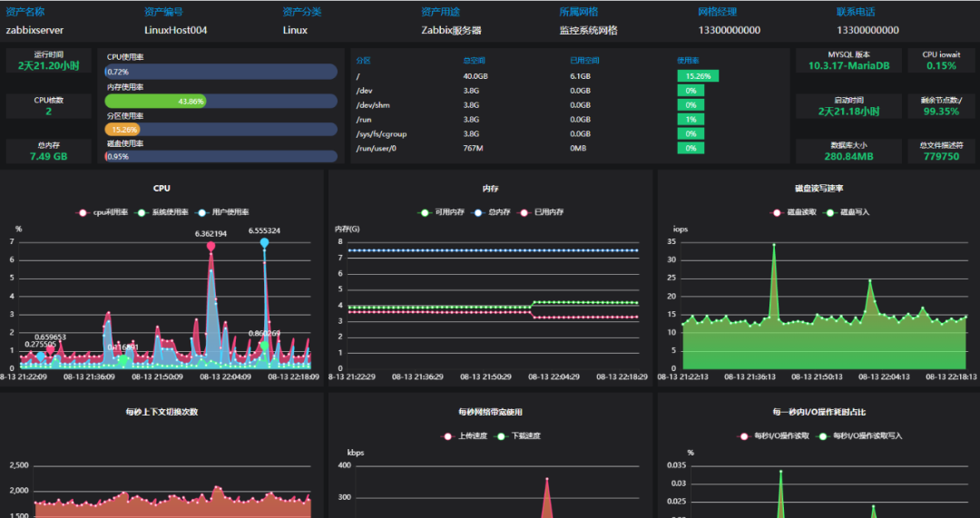This screenshot has height=518, width=980.
Task: Click the 0% usage bar for /dev/shm row
Action: click(x=691, y=105)
